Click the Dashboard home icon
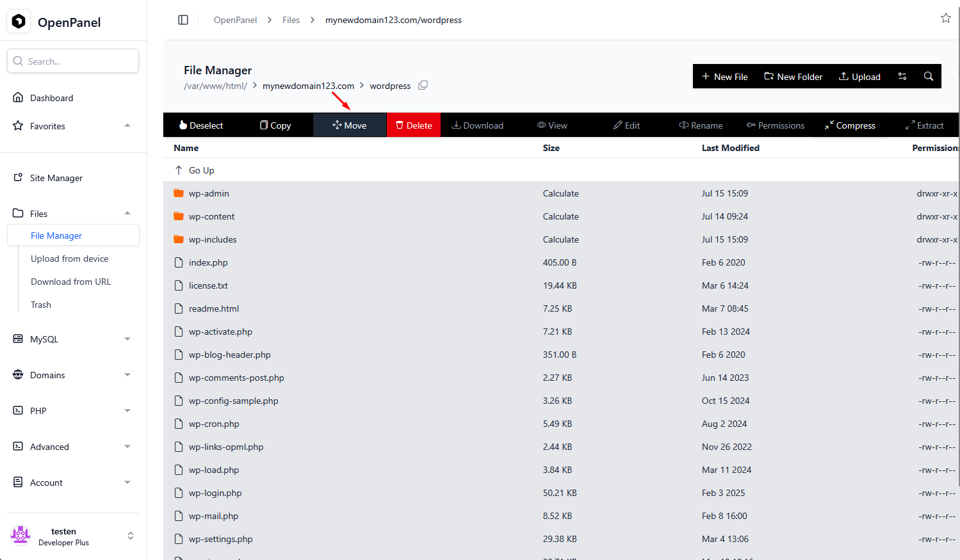 pos(18,97)
